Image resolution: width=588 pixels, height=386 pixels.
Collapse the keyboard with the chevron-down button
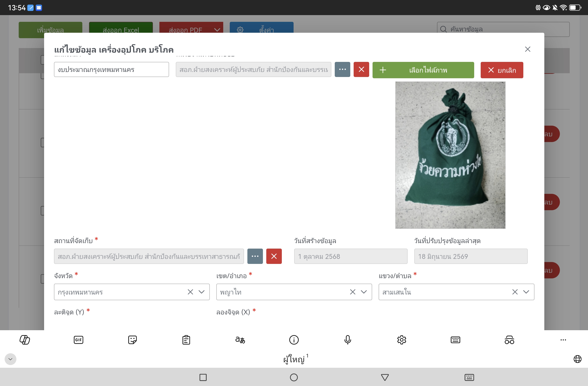pyautogui.click(x=10, y=359)
